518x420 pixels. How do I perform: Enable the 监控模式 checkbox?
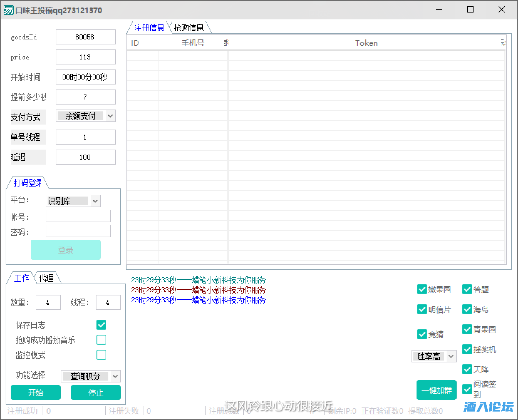101,355
